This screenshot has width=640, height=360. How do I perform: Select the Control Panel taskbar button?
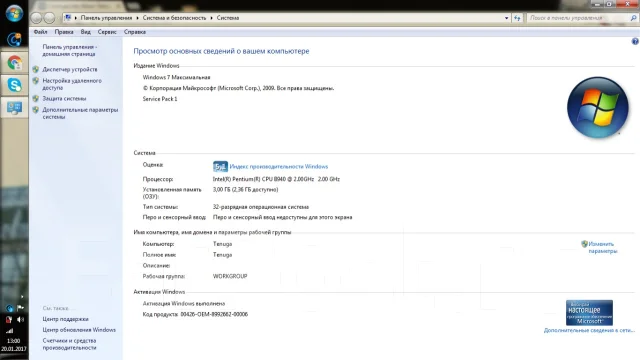click(x=14, y=108)
